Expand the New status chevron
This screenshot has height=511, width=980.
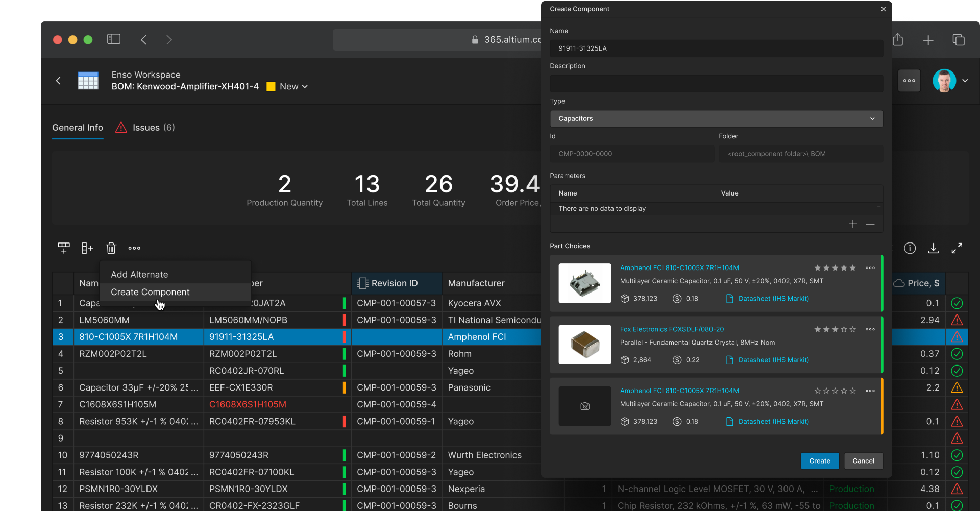pos(304,86)
